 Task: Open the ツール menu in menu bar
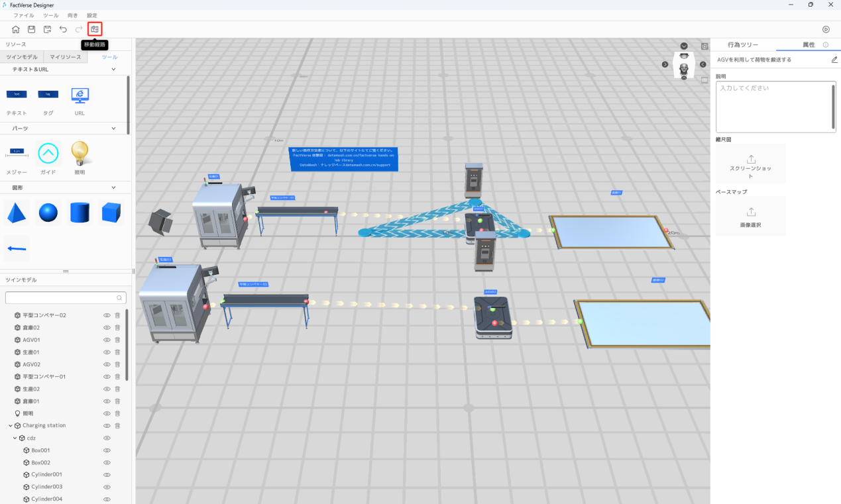point(50,15)
